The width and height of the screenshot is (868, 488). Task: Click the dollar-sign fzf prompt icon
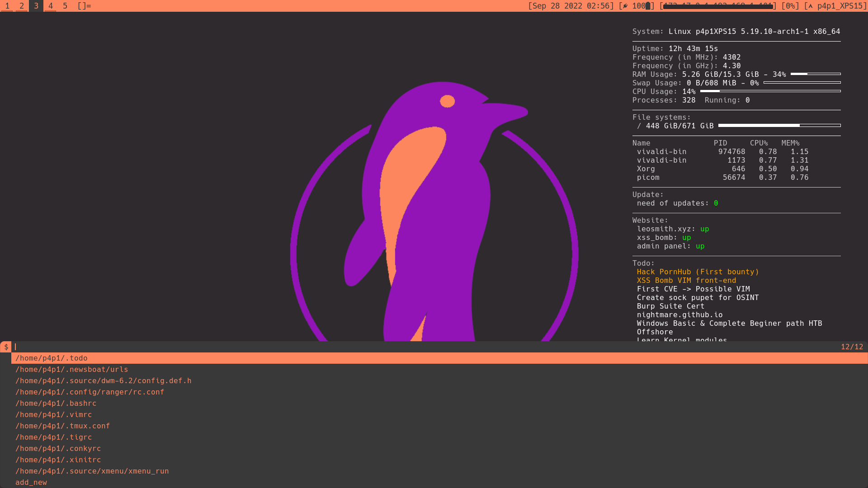point(6,347)
